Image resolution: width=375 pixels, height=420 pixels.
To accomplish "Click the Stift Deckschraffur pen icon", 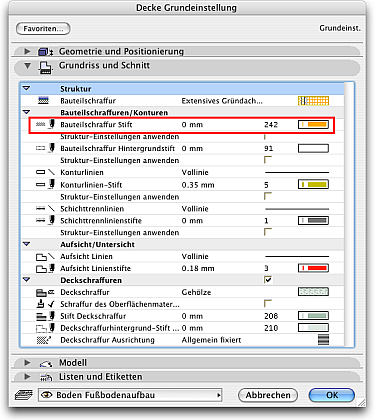I will (45, 316).
